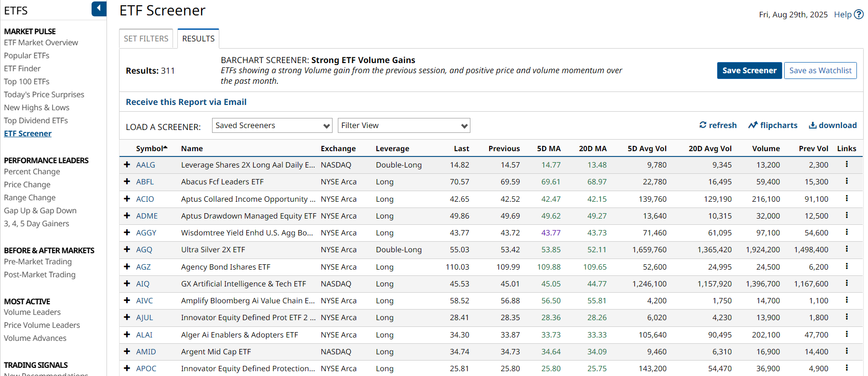Screen dimensions: 868x376
Task: Open links menu for ADME row
Action: coord(846,216)
